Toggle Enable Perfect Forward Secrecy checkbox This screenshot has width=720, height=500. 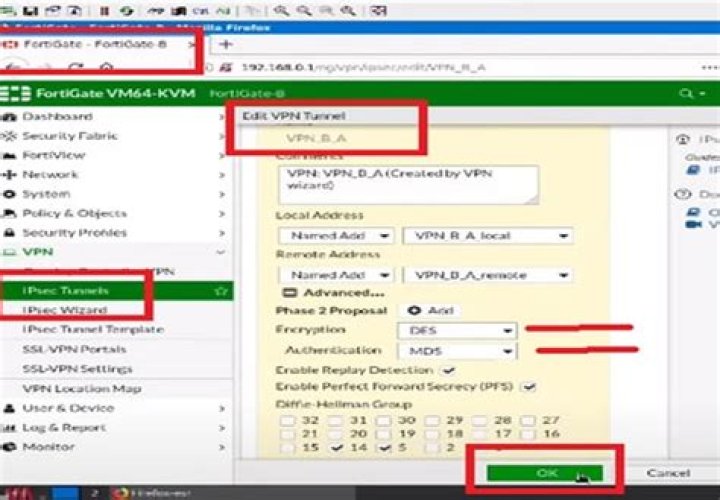click(x=529, y=387)
